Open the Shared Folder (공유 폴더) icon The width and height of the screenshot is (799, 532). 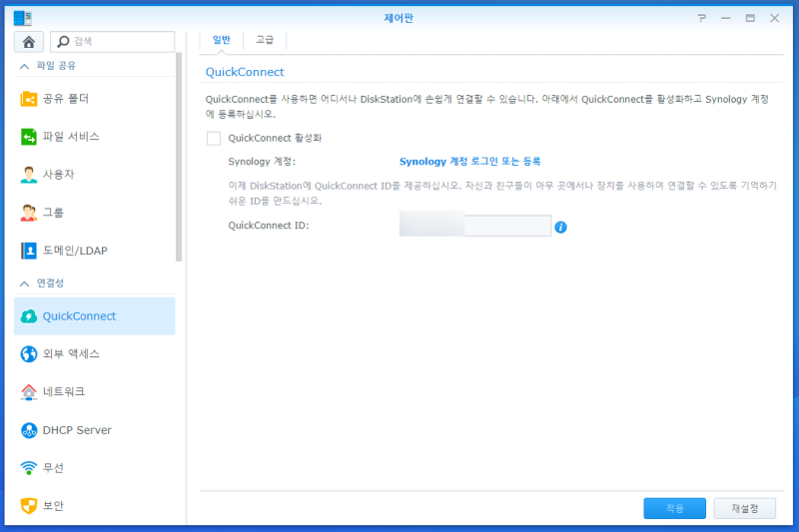pos(29,99)
